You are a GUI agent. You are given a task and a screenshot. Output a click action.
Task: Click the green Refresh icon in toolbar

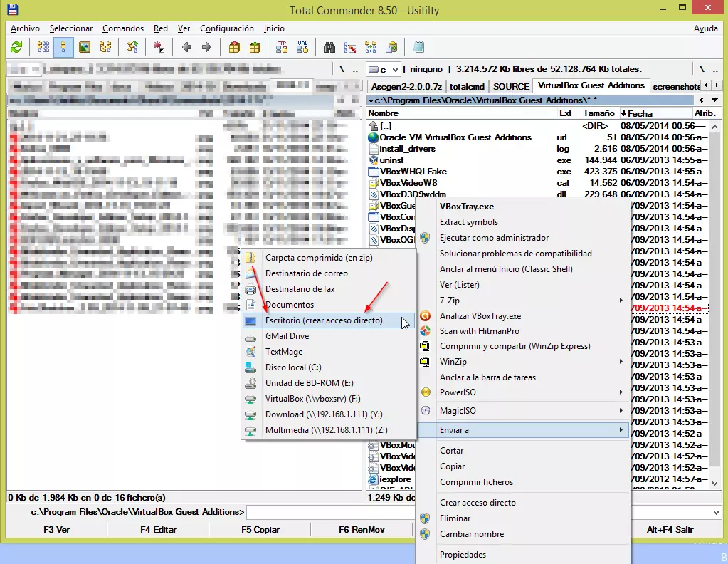click(16, 48)
